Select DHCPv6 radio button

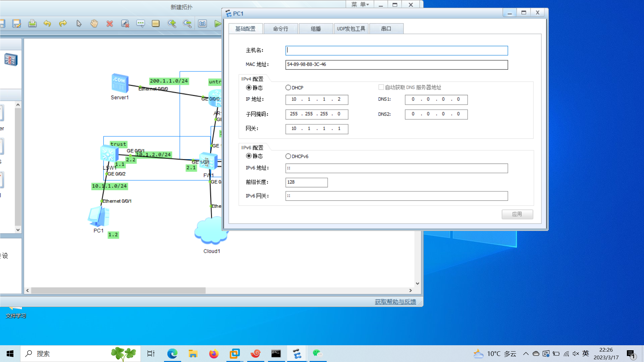[288, 156]
